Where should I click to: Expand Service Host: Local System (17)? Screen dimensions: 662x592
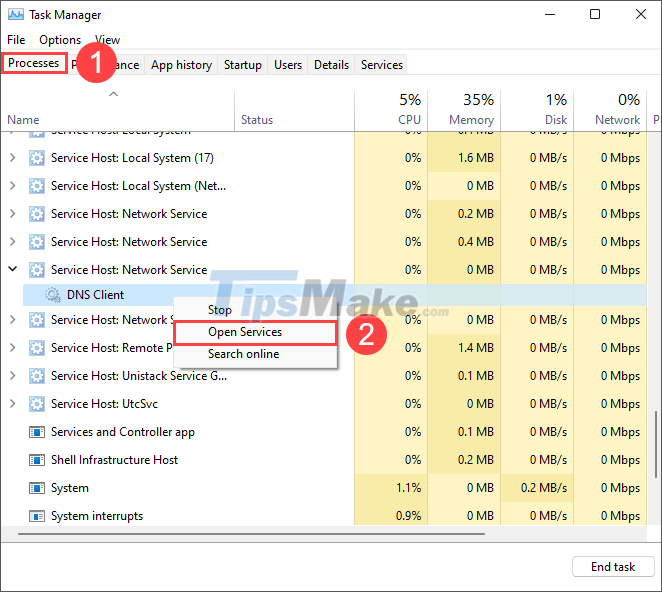[x=13, y=158]
